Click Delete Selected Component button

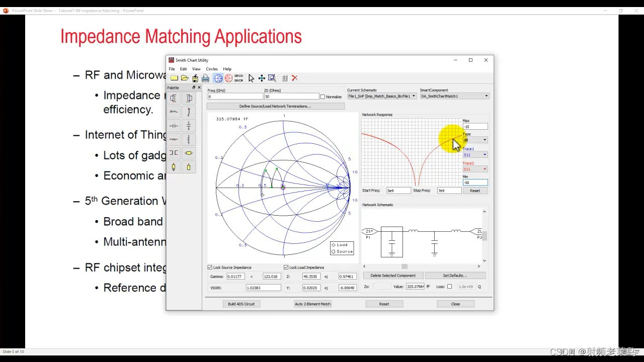pyautogui.click(x=393, y=276)
